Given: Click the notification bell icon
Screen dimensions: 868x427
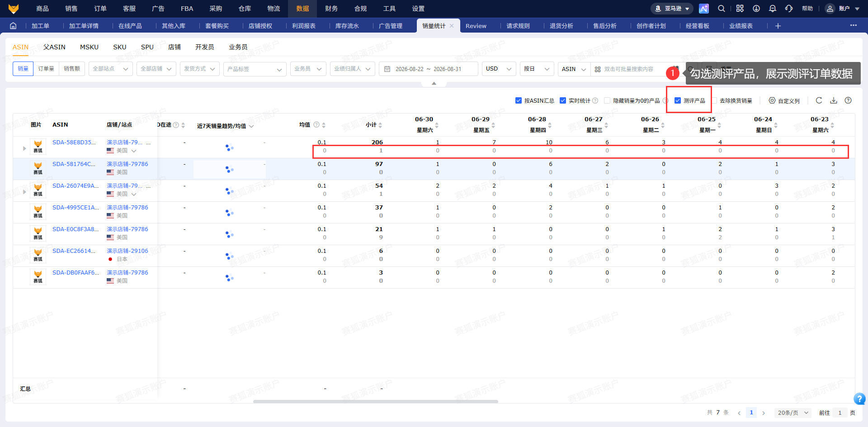Looking at the screenshot, I should click(773, 9).
